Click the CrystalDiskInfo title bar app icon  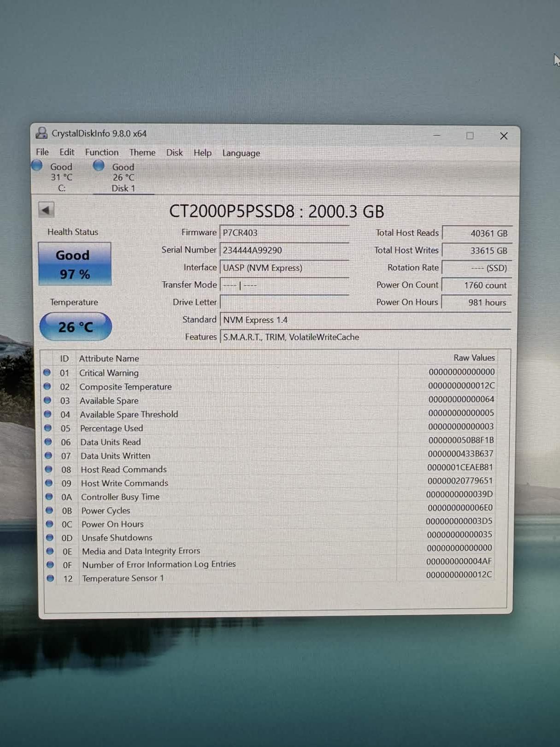41,133
